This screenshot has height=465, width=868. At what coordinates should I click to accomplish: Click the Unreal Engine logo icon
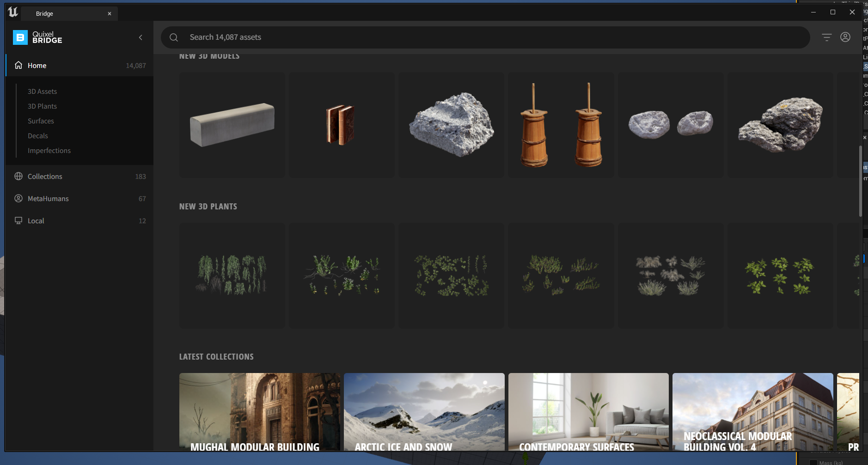13,12
